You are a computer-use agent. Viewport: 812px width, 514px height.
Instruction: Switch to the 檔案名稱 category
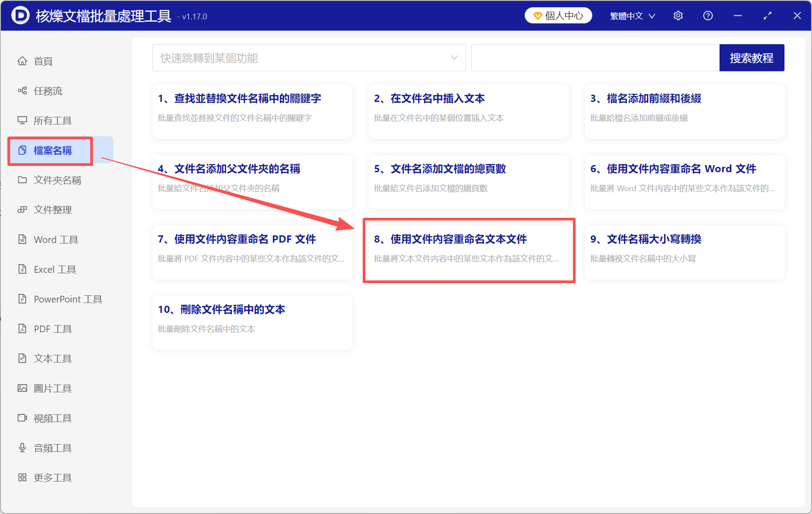point(50,151)
